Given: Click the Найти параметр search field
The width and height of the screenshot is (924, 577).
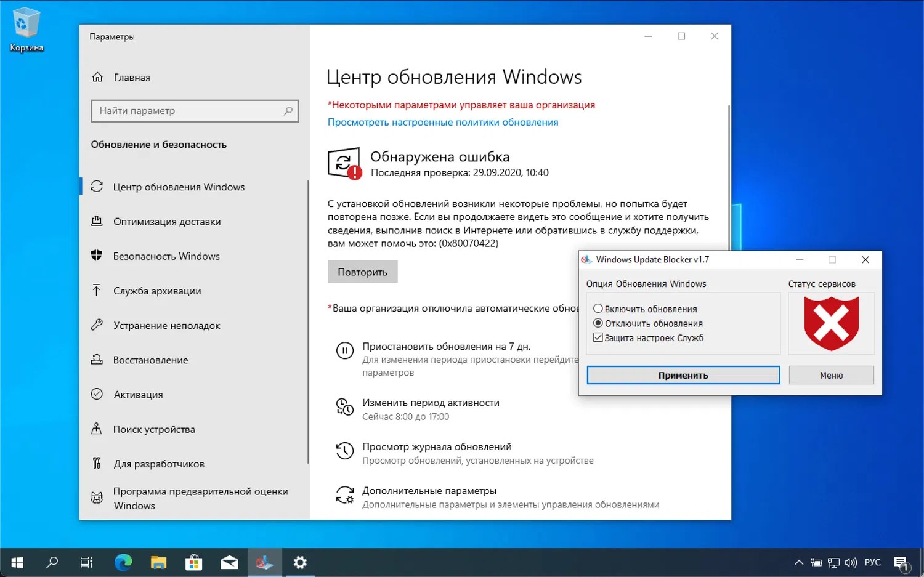Looking at the screenshot, I should (x=188, y=111).
